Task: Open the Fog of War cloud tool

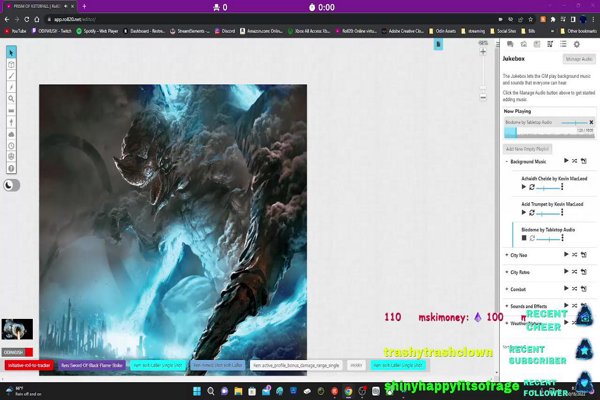Action: click(11, 134)
